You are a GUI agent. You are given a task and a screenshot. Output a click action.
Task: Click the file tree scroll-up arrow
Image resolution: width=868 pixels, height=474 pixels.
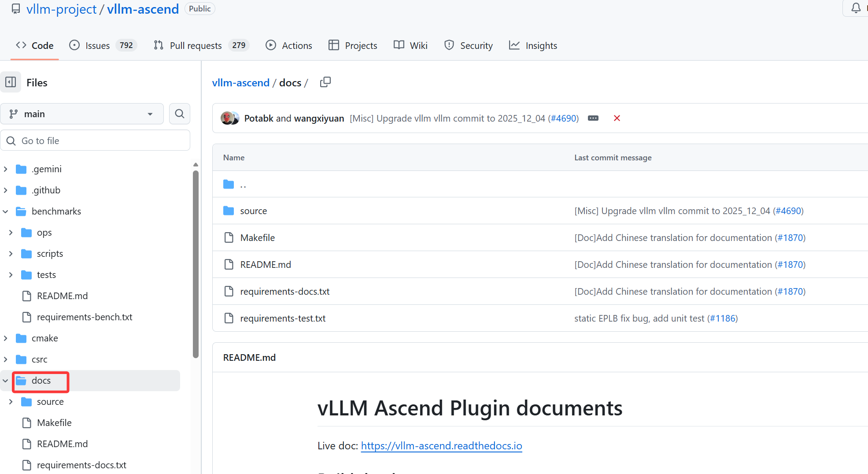(196, 164)
